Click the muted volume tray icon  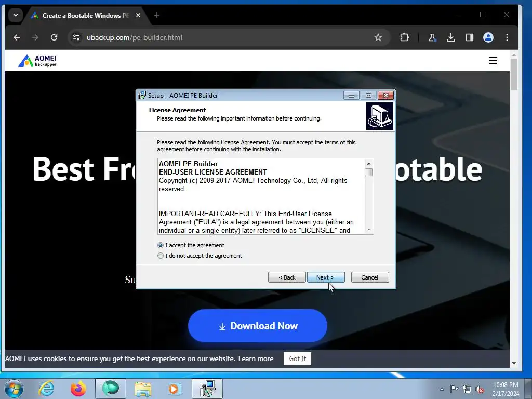pyautogui.click(x=480, y=389)
